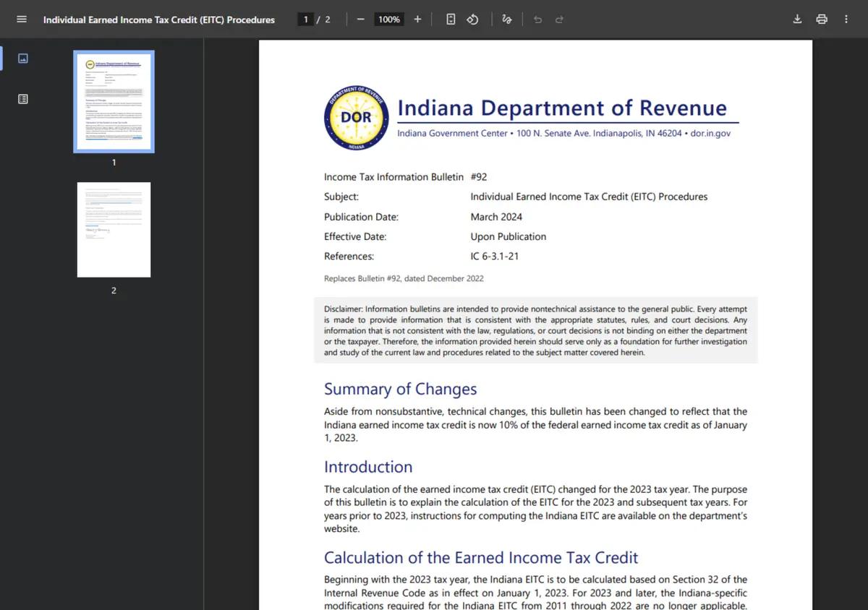Click the redo arrow icon

(x=559, y=20)
